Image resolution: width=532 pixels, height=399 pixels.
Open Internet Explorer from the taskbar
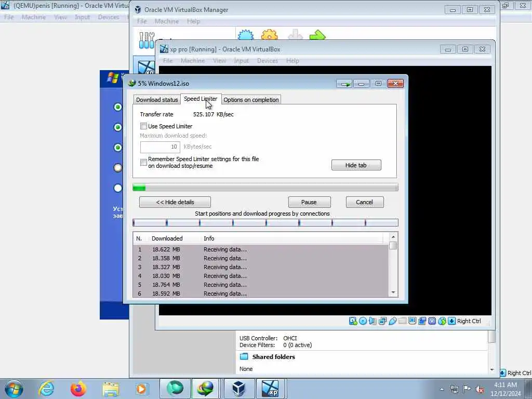click(46, 389)
